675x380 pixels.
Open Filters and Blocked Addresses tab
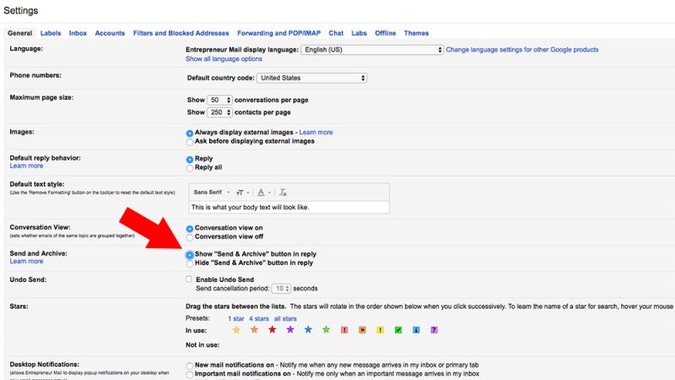coord(181,33)
